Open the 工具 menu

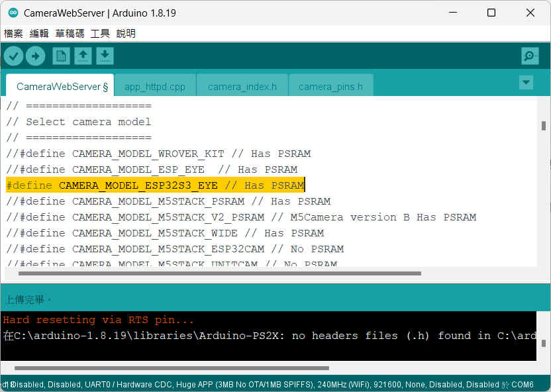pyautogui.click(x=100, y=33)
